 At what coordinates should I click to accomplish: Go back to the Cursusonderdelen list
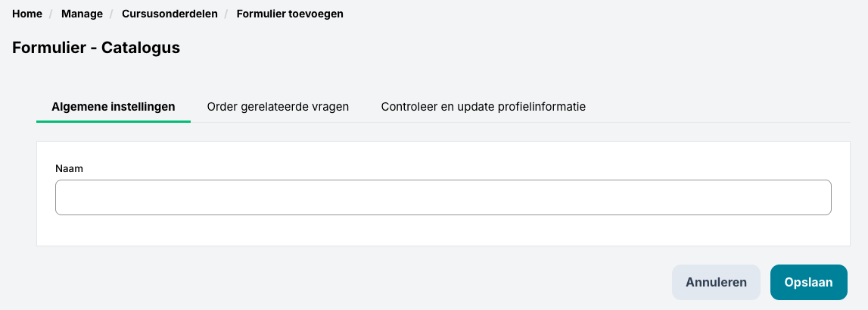170,14
